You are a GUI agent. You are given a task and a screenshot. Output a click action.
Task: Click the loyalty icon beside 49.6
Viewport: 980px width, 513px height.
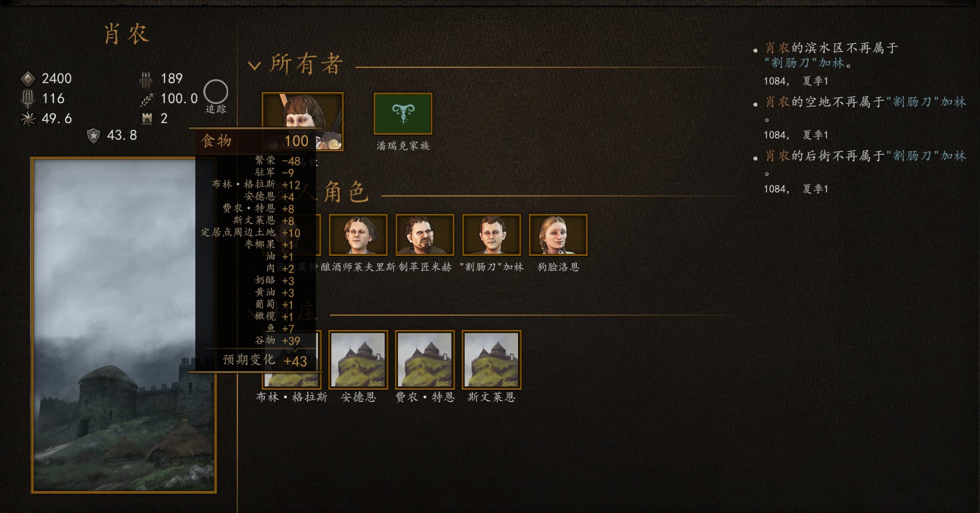pos(27,119)
